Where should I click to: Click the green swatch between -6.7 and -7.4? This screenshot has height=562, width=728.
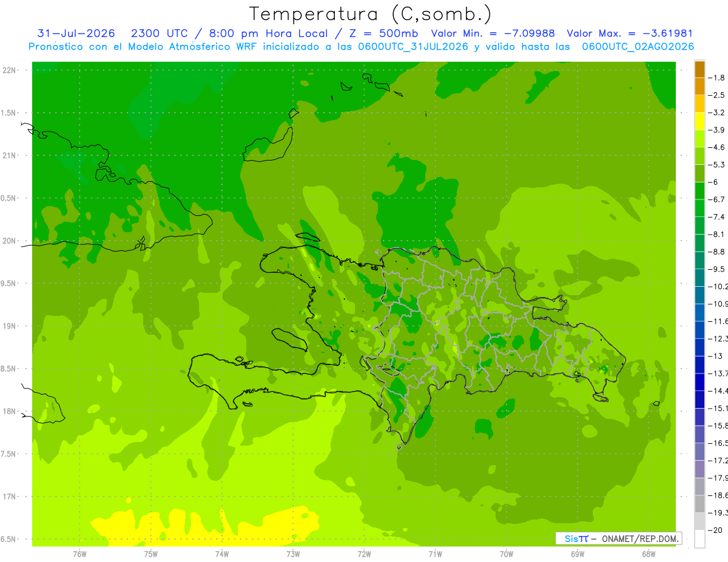pos(699,209)
